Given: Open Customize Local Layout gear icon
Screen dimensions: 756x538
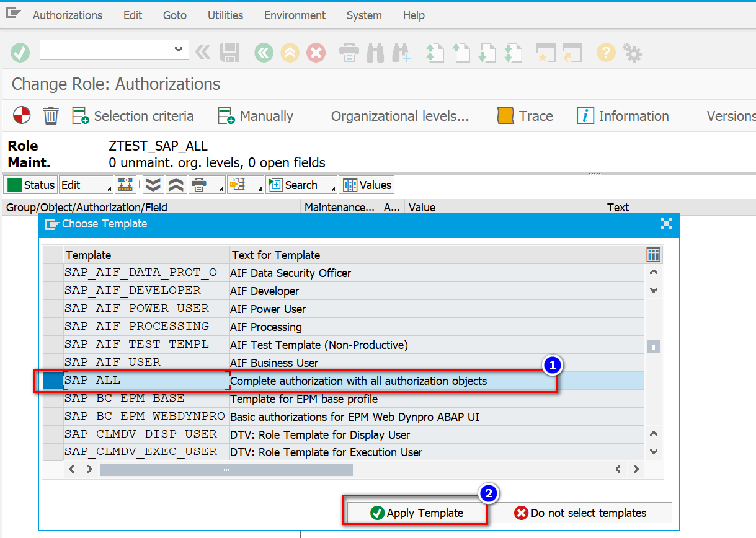Looking at the screenshot, I should coord(633,52).
